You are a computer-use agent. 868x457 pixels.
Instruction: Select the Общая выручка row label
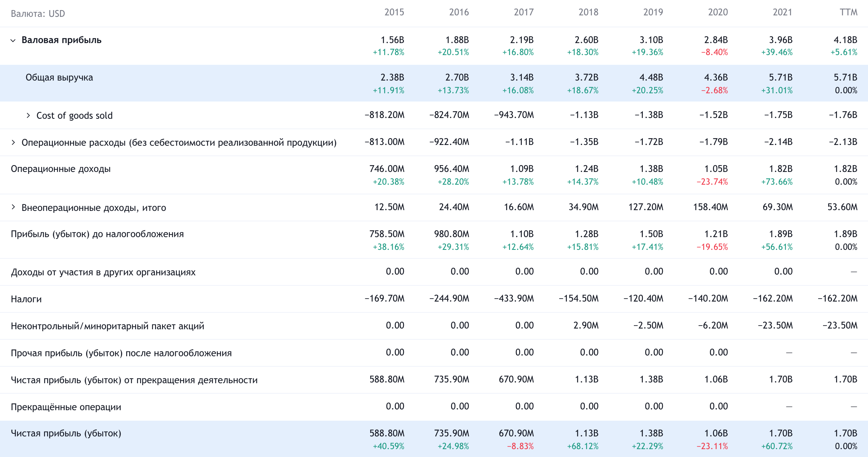point(59,78)
